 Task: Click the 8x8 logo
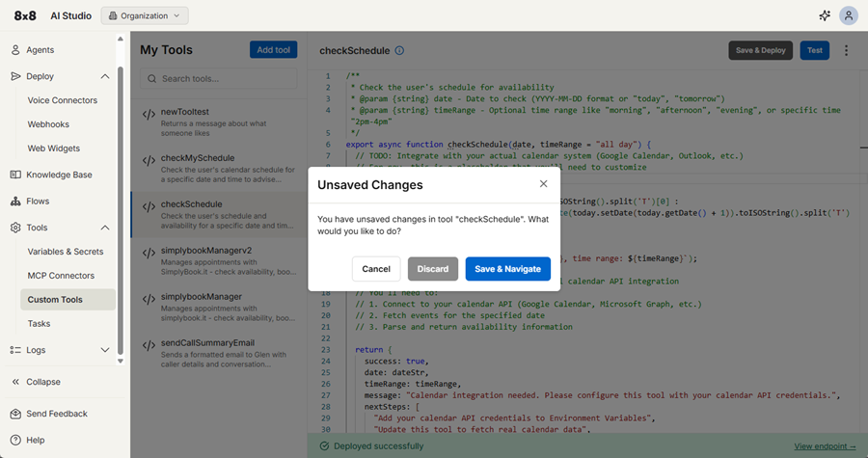(x=25, y=15)
